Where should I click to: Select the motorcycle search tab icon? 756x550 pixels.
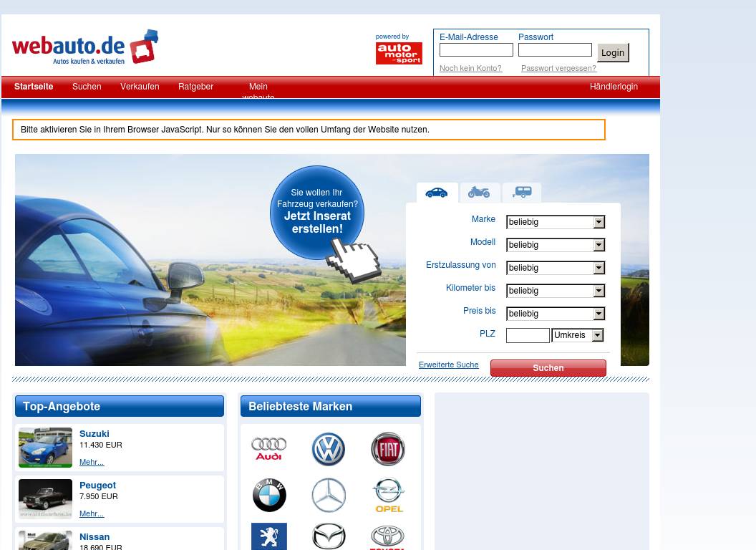(479, 192)
